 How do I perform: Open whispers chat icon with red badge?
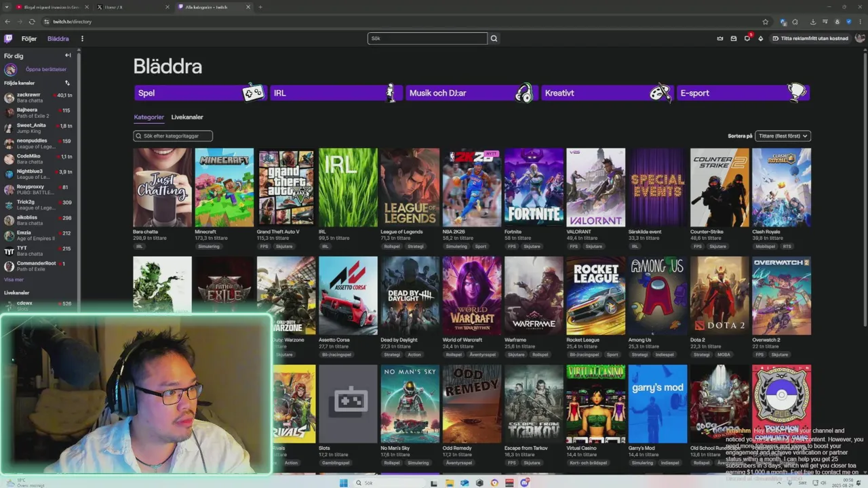(x=747, y=38)
